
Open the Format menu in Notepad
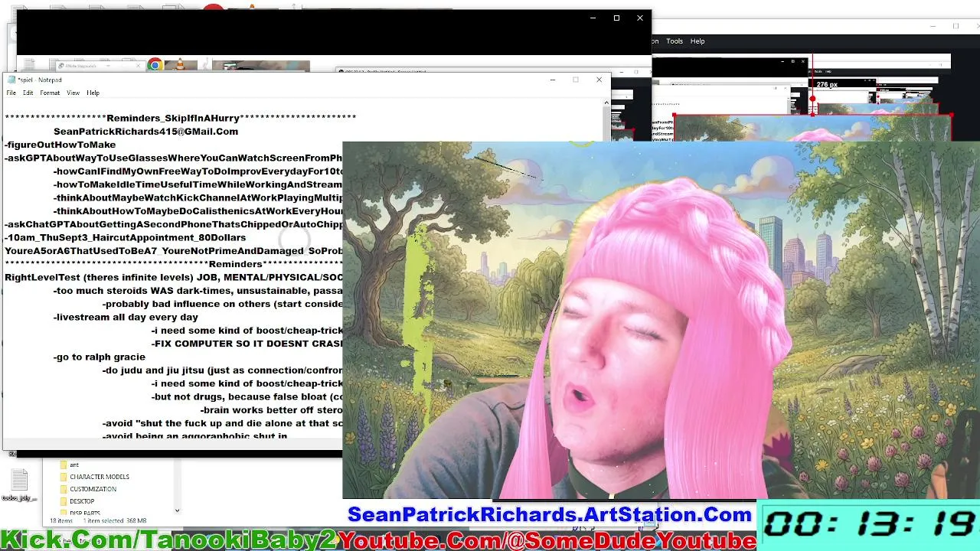[50, 93]
